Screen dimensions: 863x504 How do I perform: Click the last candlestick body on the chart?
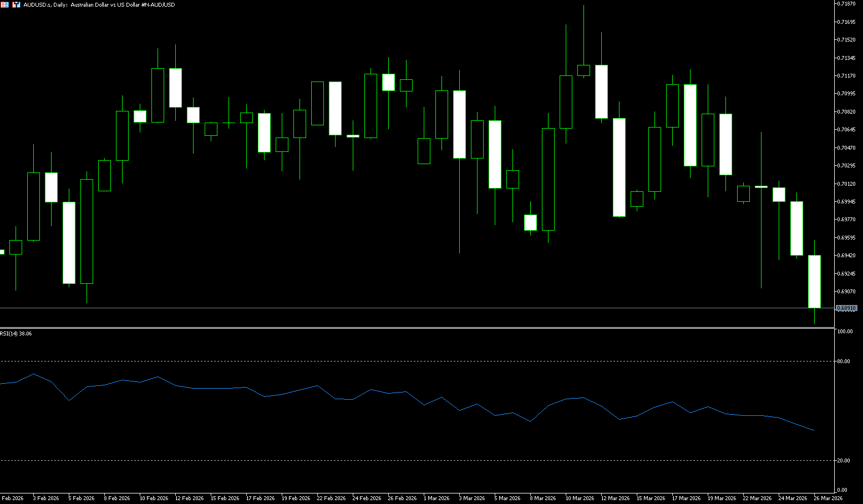click(x=814, y=282)
